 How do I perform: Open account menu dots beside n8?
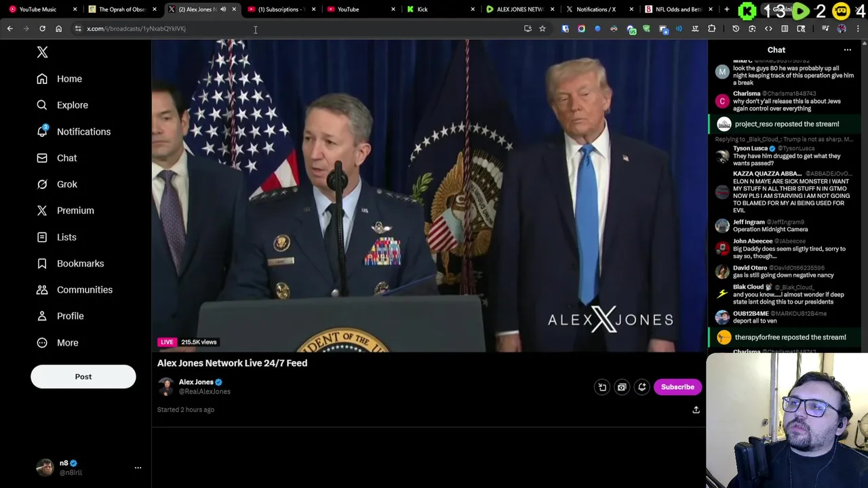coord(138,468)
